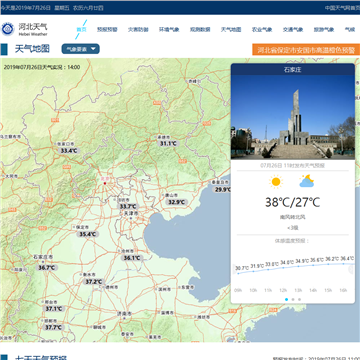Click the 潍坊市 label on the map
Viewport: 360px width, 360px height.
point(203,317)
